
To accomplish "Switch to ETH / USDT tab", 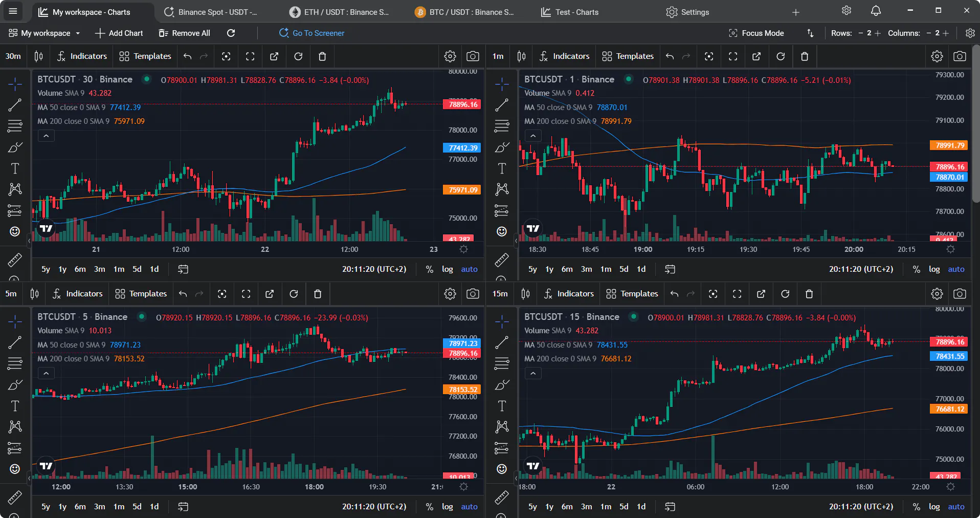I will click(x=339, y=12).
